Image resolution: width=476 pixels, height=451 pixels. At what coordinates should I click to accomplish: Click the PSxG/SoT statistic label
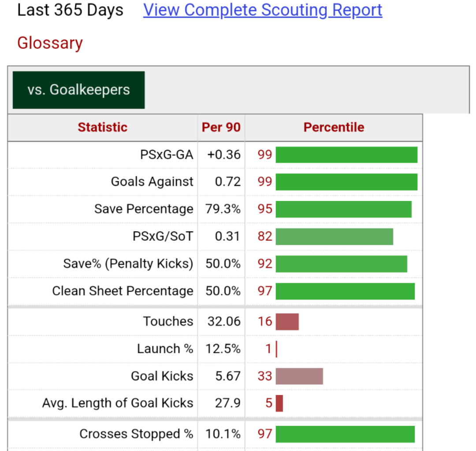click(163, 237)
